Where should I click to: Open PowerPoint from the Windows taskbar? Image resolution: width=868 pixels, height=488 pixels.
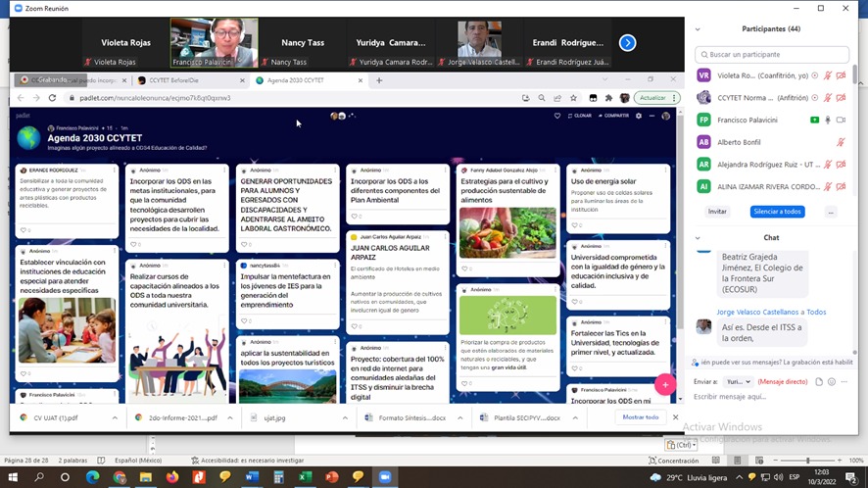tap(331, 476)
